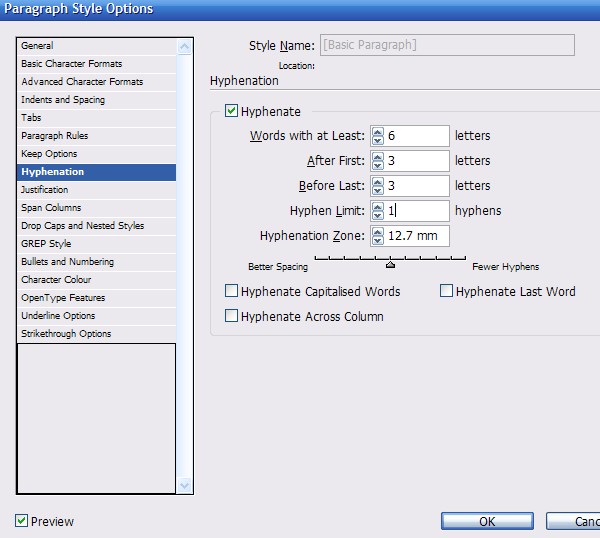Viewport: 600px width, 538px height.
Task: Open Drop Caps and Nested Styles
Action: tap(97, 226)
